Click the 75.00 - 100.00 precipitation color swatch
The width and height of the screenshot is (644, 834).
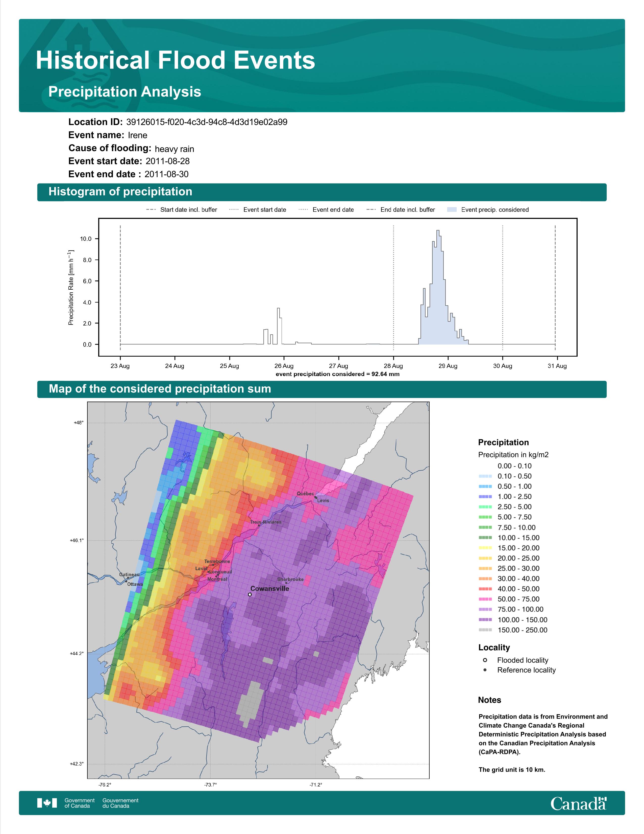coord(485,610)
